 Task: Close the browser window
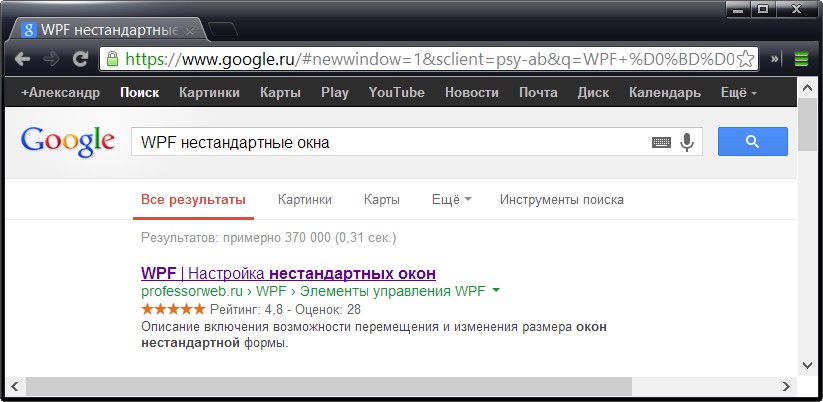pyautogui.click(x=796, y=9)
